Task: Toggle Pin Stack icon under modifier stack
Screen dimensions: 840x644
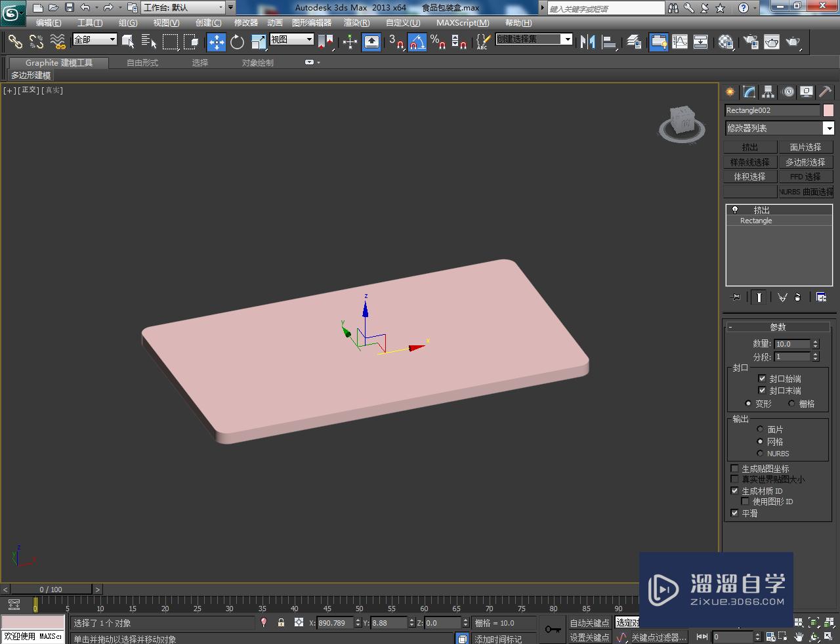Action: (x=736, y=297)
